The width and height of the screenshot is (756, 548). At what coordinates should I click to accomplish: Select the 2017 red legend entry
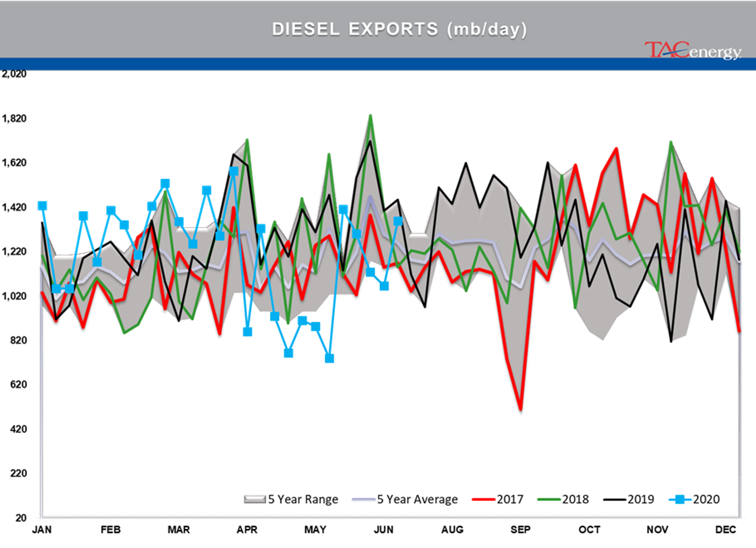pyautogui.click(x=498, y=499)
